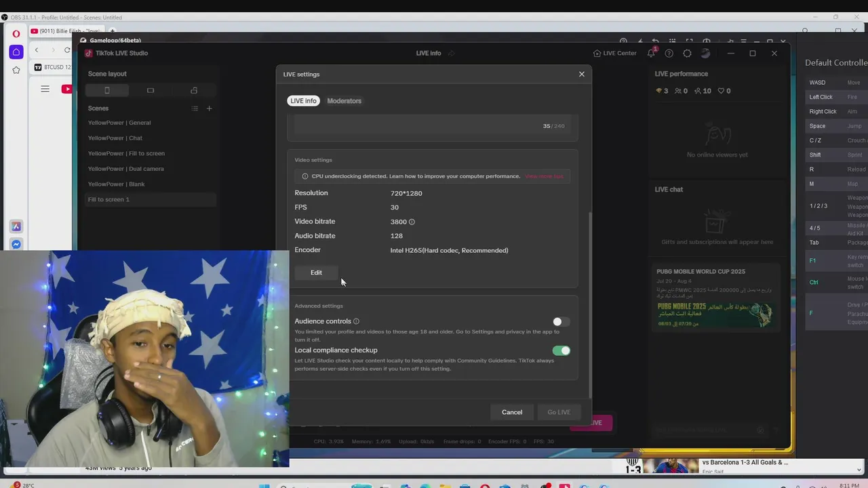This screenshot has height=488, width=868.
Task: Open the Opera home sidebar icon
Action: point(16,52)
